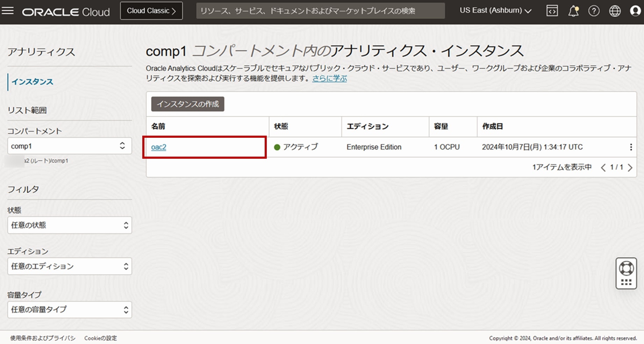Click the resource search field
Image resolution: width=644 pixels, height=344 pixels.
tap(320, 11)
